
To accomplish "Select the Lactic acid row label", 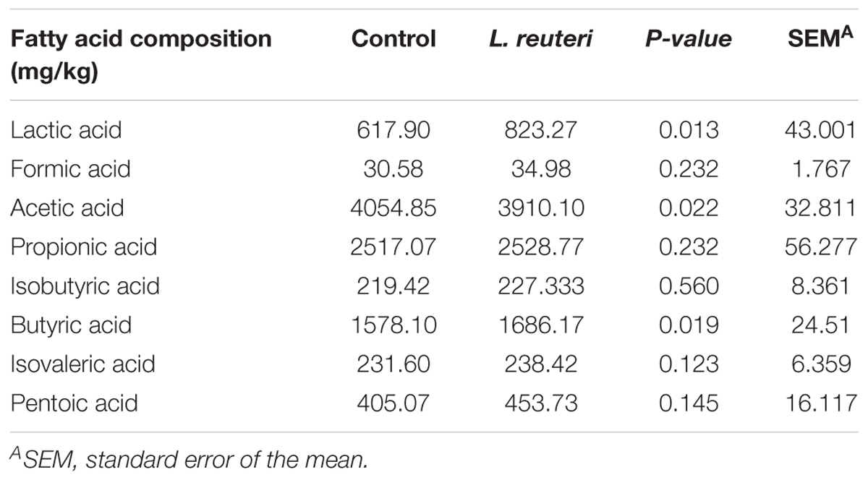I will click(x=66, y=130).
